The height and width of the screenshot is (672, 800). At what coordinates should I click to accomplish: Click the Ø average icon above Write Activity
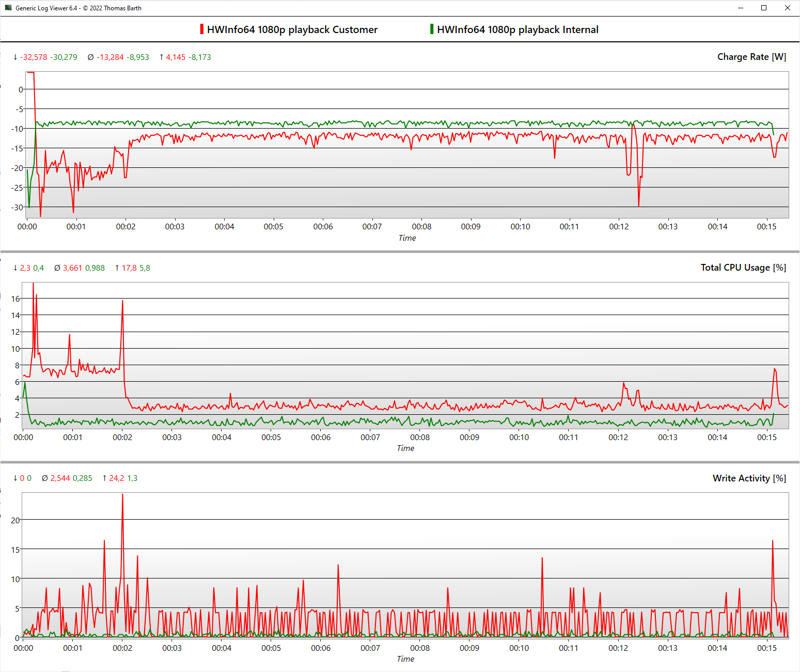[45, 478]
